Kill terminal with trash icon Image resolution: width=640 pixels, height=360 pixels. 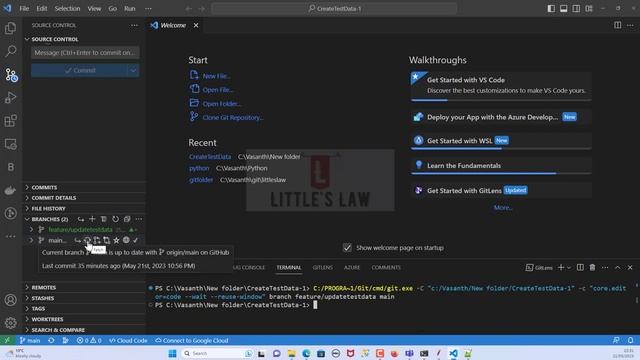[x=592, y=267]
